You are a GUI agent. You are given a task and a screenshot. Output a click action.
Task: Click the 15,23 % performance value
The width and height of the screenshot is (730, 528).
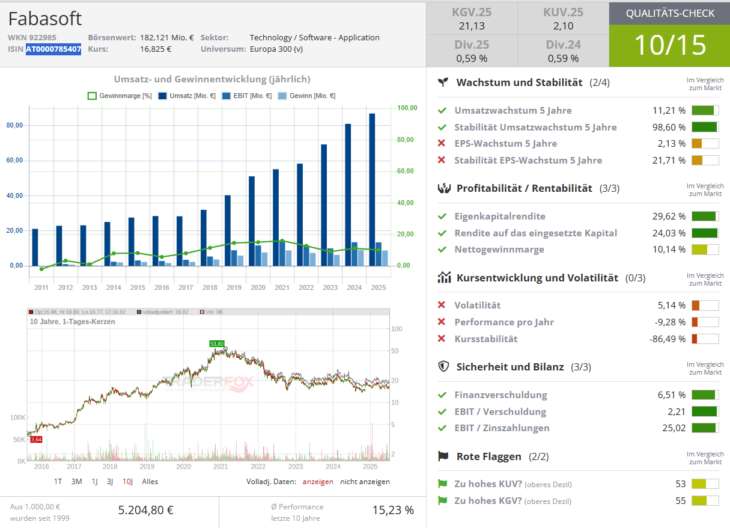pyautogui.click(x=393, y=510)
